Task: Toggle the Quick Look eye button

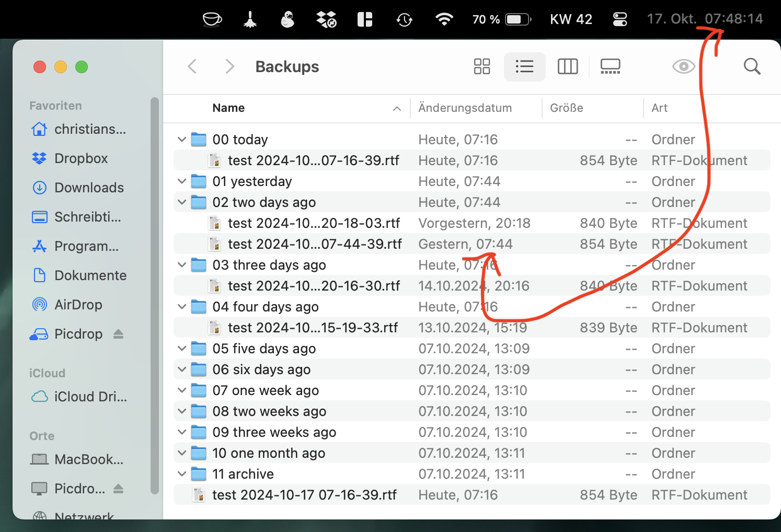Action: tap(683, 66)
